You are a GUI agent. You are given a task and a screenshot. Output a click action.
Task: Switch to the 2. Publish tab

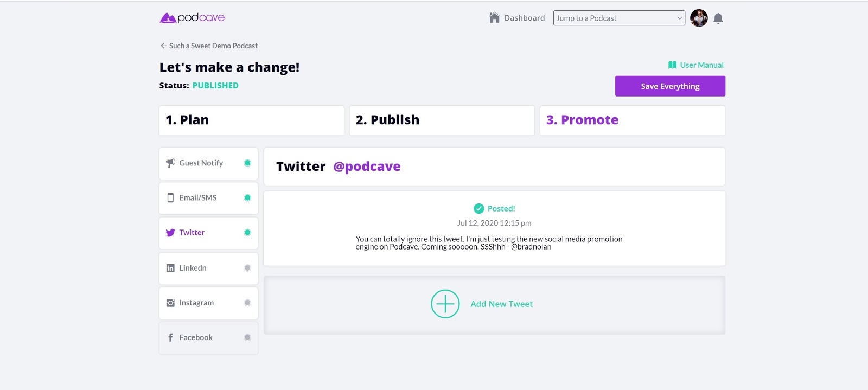[442, 120]
